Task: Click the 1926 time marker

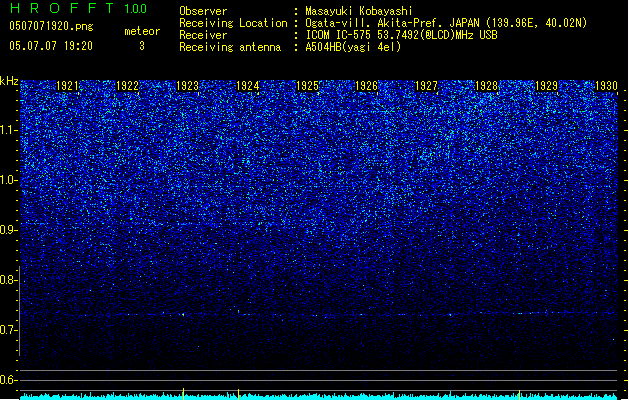Action: point(367,86)
